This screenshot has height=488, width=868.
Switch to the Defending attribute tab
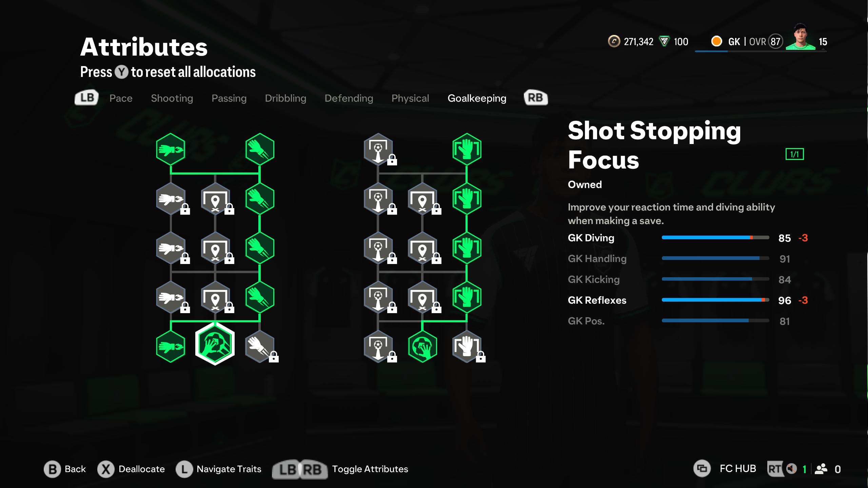349,98
